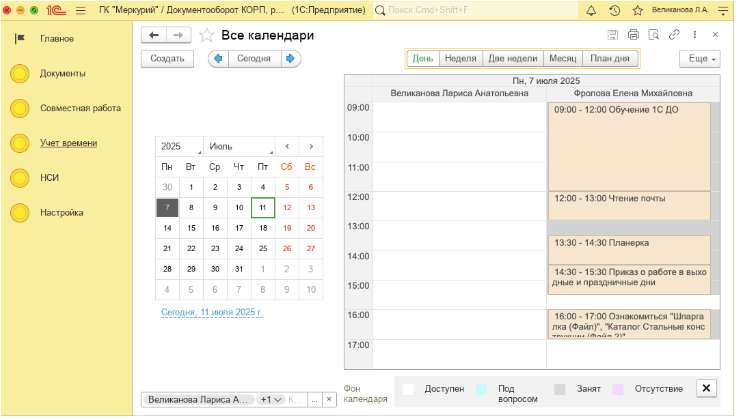Click the notifications bell icon

point(591,10)
